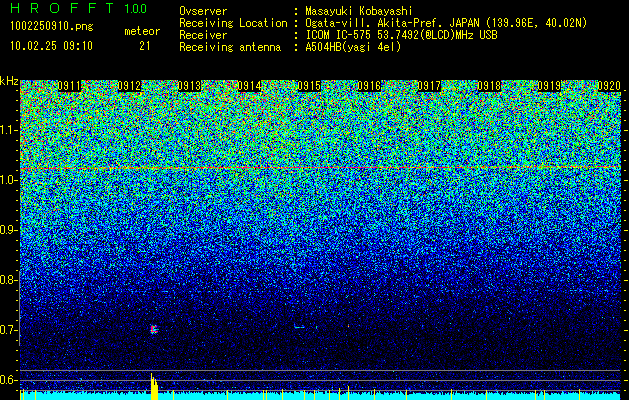Click the date stamp 10.02.25 09:10
This screenshot has height=400, width=629.
click(x=51, y=46)
